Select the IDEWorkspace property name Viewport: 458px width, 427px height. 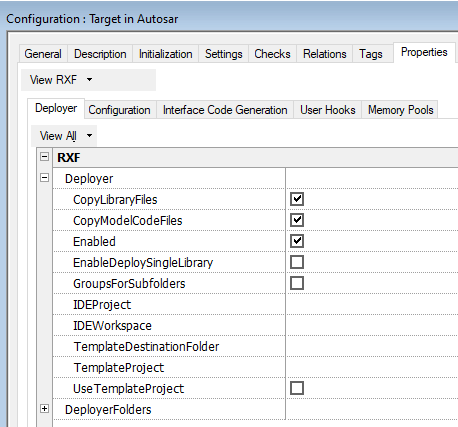112,326
